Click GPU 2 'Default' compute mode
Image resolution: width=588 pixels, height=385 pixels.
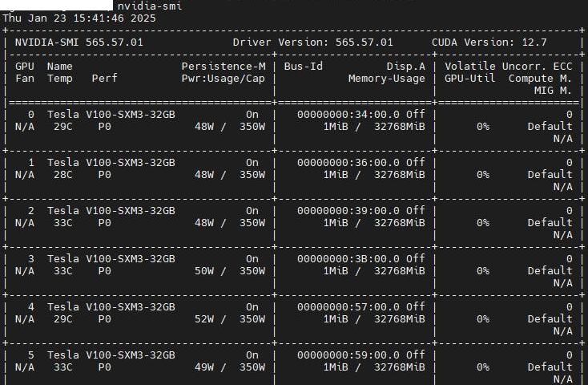click(x=550, y=222)
